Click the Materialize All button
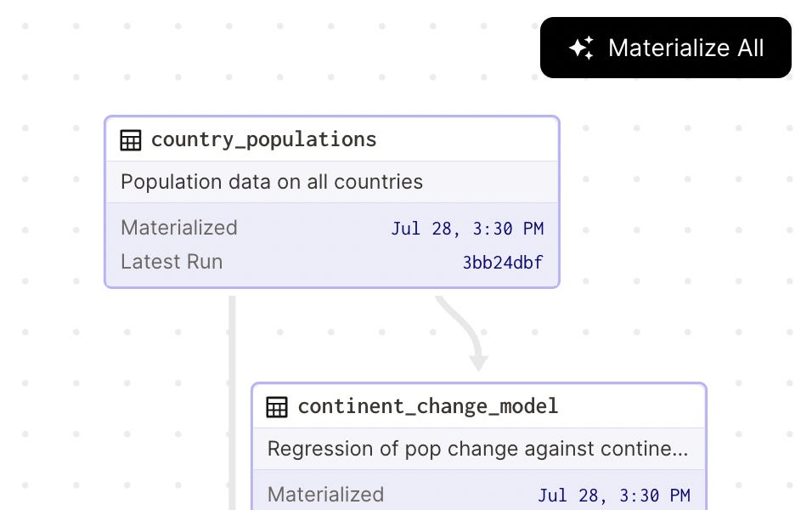 tap(665, 48)
